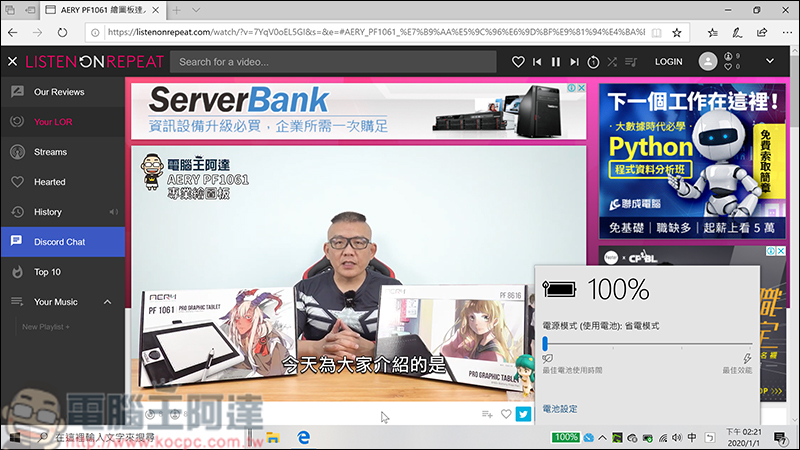The width and height of the screenshot is (800, 450).
Task: Refresh the browser page
Action: [62, 33]
